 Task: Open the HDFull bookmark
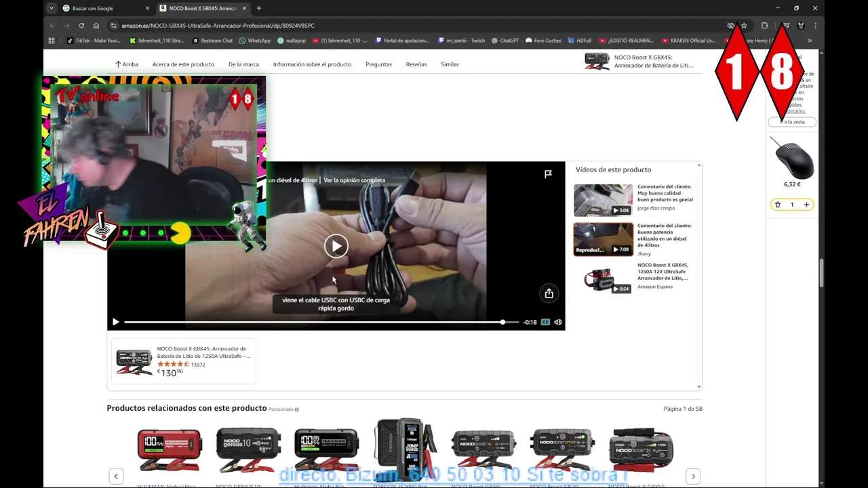(x=580, y=41)
